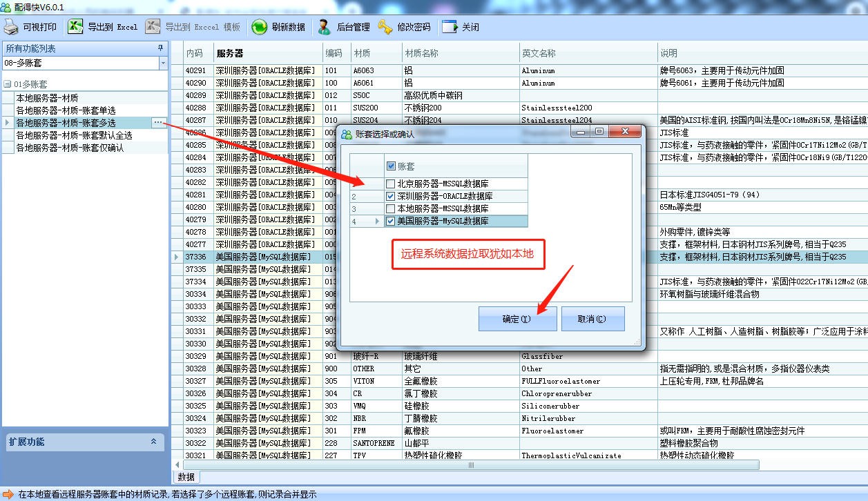The height and width of the screenshot is (501, 868).
Task: Select 本地服务器-材质 in function list
Action: point(47,98)
